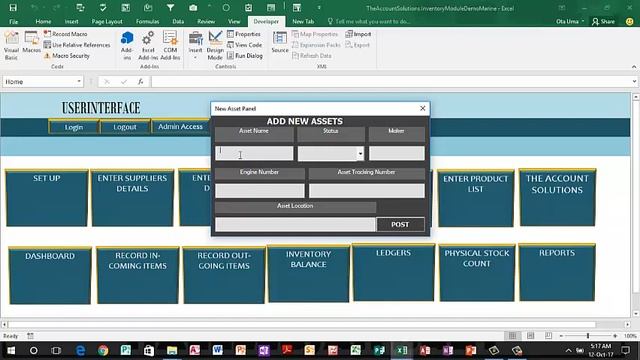Click the zoom slider handle
This screenshot has width=640, height=360.
588,336
